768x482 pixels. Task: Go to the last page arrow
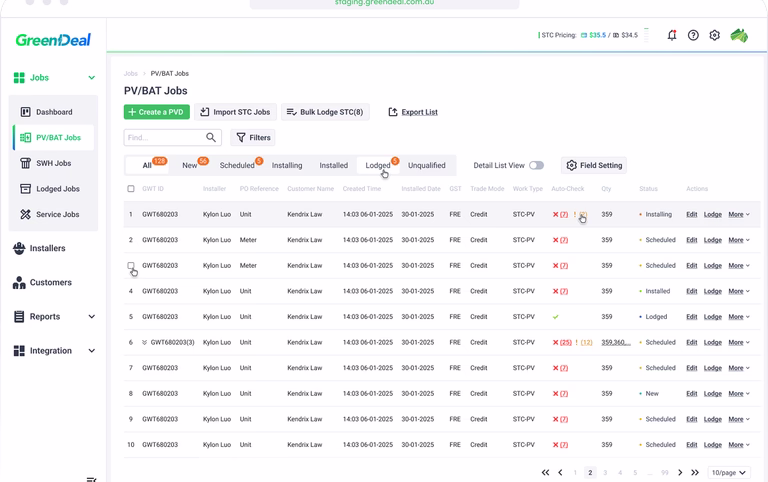pos(694,472)
